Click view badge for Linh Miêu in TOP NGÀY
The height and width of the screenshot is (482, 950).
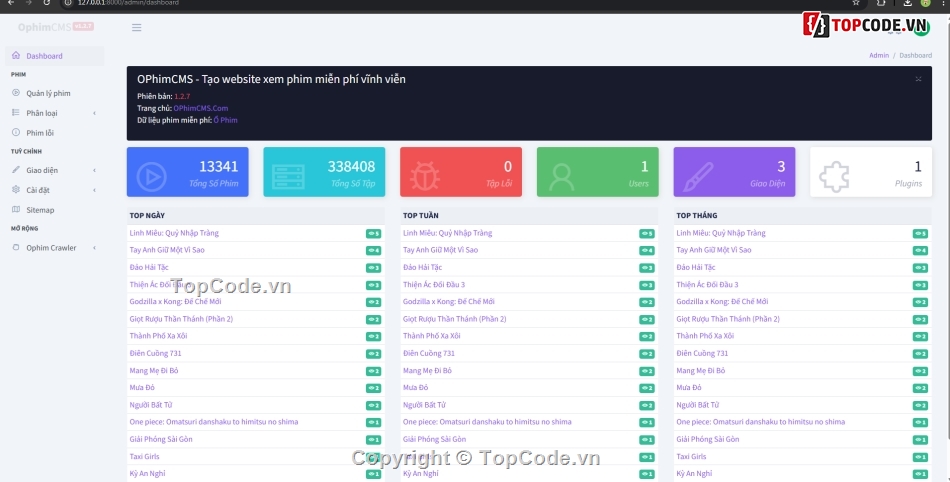pyautogui.click(x=373, y=234)
